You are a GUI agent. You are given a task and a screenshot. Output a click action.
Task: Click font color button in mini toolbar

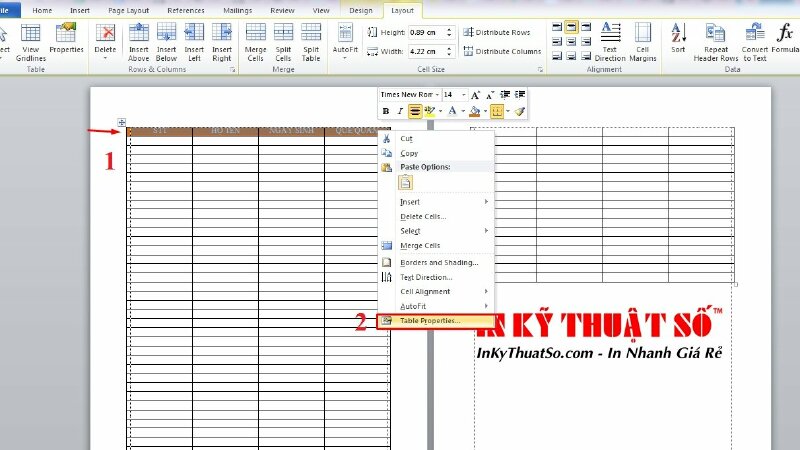tap(452, 111)
